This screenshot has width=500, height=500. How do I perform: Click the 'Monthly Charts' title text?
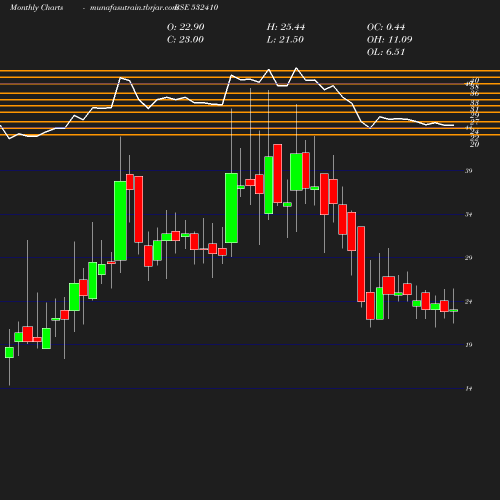[36, 7]
